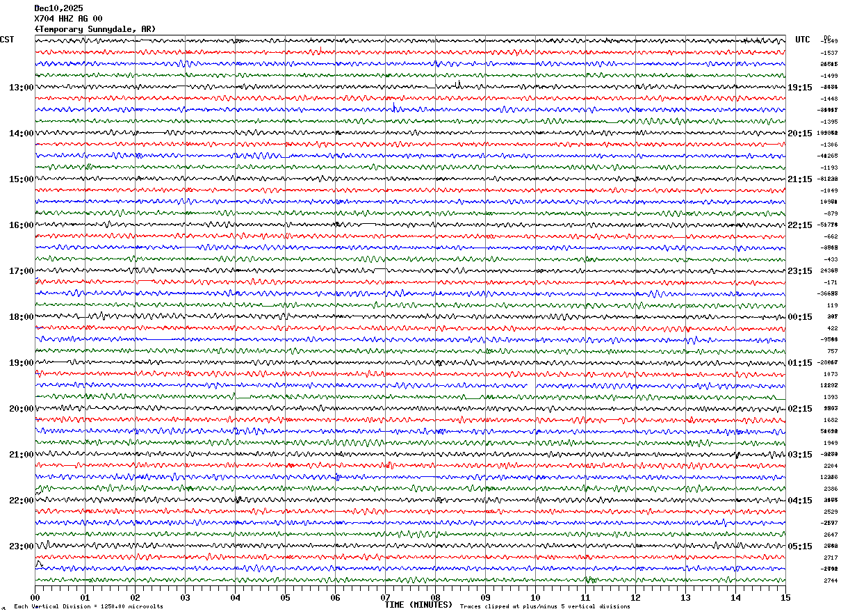Click the DC offset value -879
841x616 pixels.
click(831, 213)
